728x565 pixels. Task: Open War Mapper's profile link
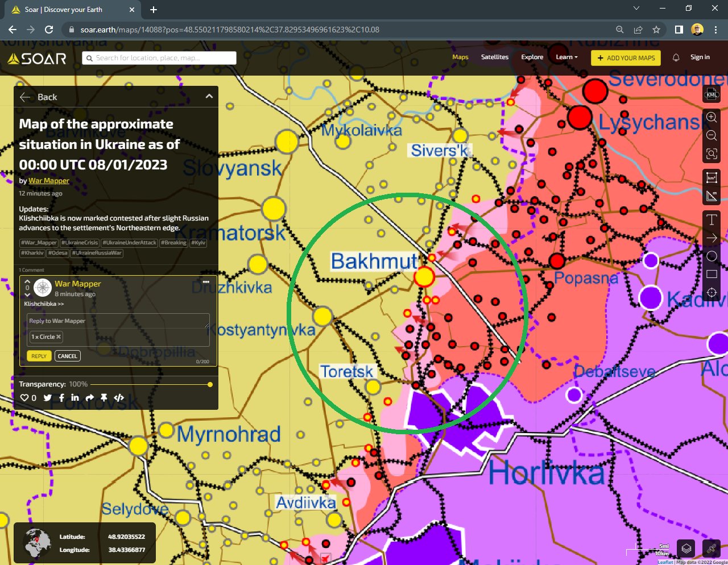pyautogui.click(x=49, y=180)
